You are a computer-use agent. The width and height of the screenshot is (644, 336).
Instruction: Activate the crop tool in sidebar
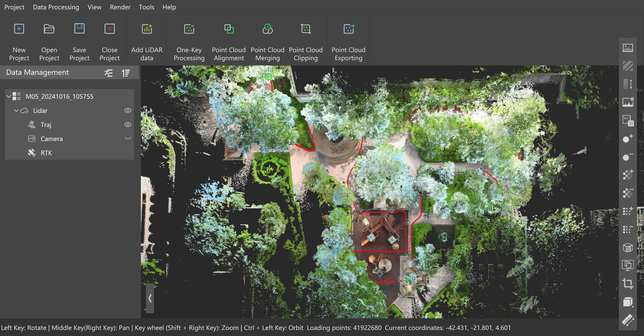[x=628, y=283]
